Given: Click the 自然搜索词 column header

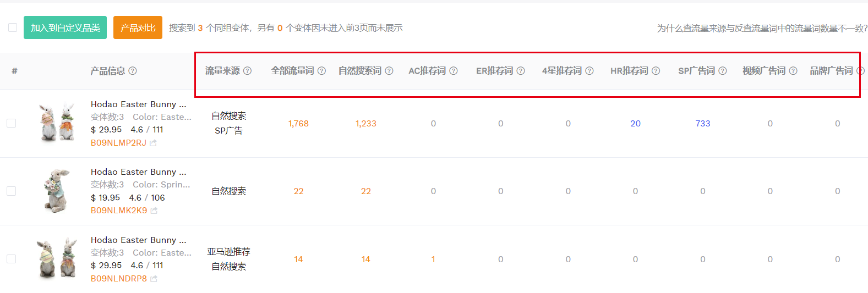Looking at the screenshot, I should pyautogui.click(x=360, y=71).
